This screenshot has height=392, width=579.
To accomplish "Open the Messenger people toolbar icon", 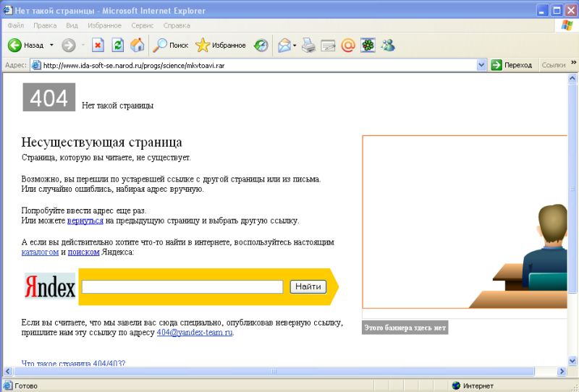I will click(x=388, y=46).
